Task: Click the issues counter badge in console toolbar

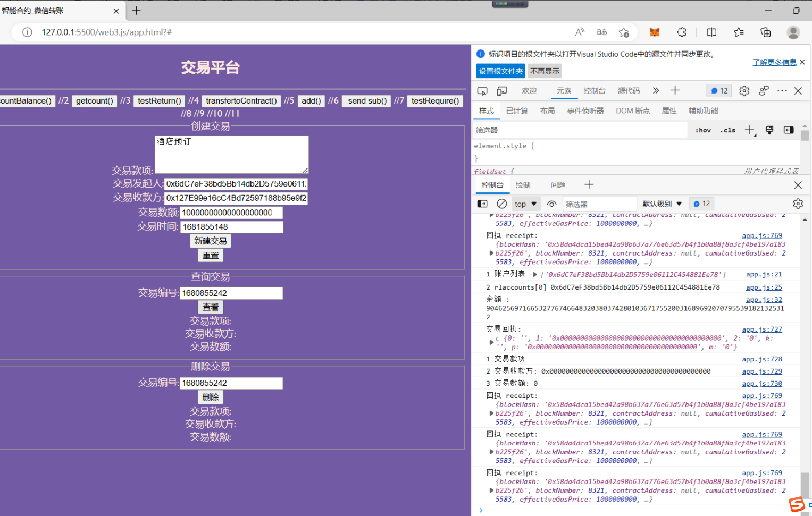Action: [701, 204]
